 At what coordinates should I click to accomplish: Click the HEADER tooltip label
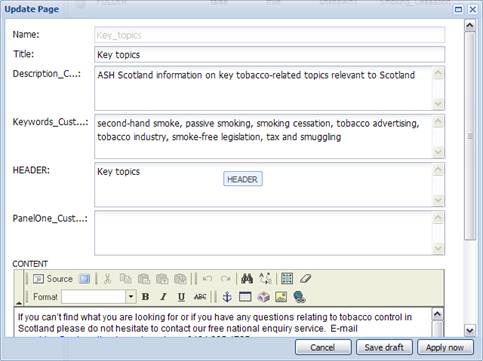pyautogui.click(x=243, y=179)
